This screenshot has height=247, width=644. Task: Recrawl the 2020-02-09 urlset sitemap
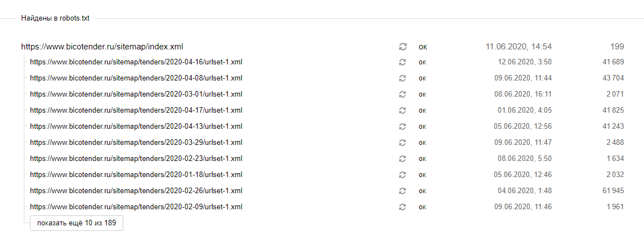(403, 207)
